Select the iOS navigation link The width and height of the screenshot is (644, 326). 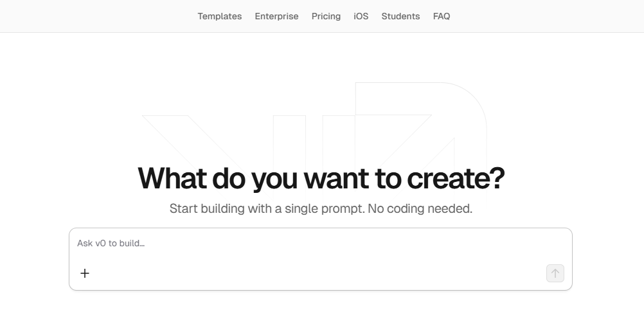361,16
